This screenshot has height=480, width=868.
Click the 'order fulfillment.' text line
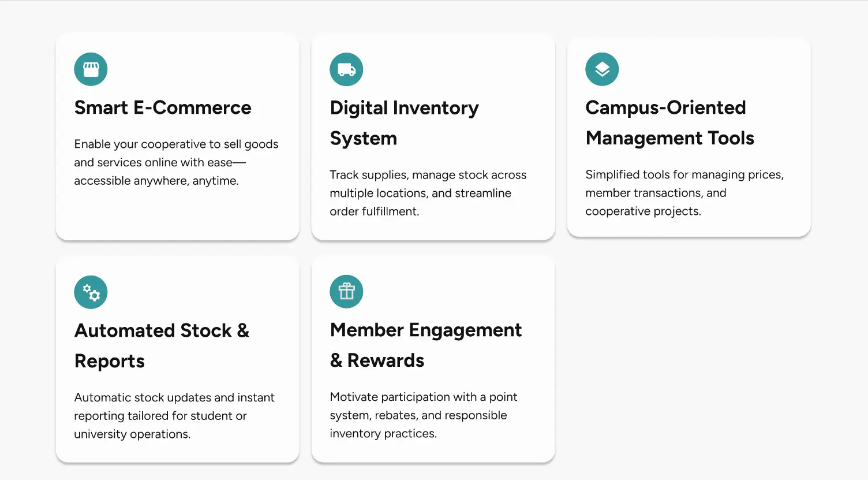375,211
